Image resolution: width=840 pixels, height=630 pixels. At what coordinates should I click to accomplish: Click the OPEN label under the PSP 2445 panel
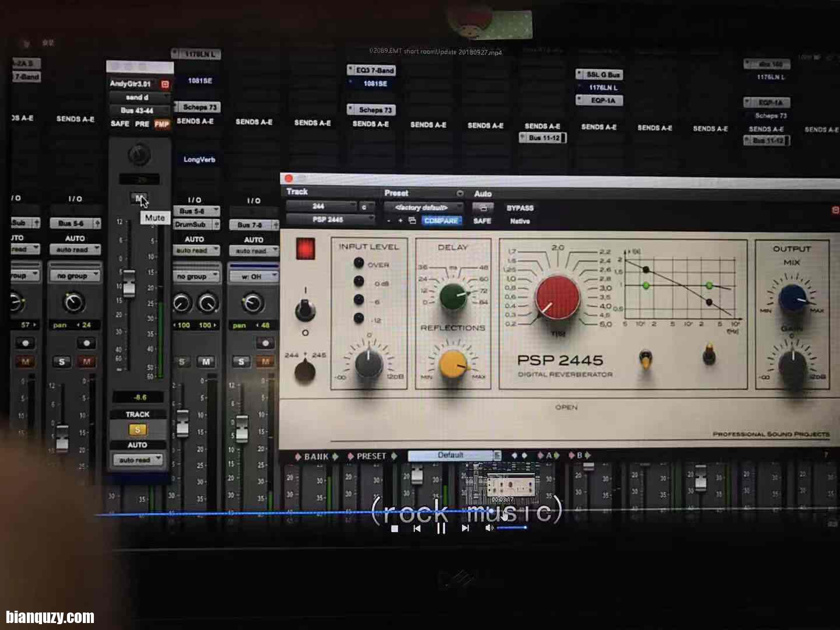[566, 407]
